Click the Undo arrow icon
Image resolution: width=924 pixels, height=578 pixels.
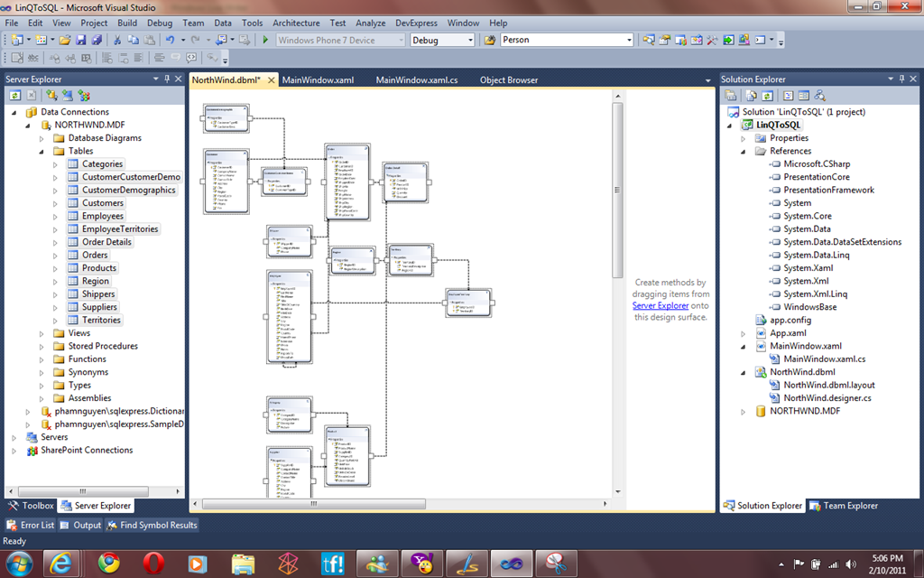pyautogui.click(x=171, y=40)
